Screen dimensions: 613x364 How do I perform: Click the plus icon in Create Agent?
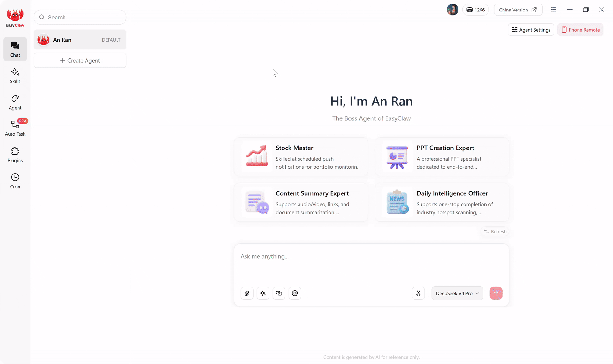click(63, 60)
